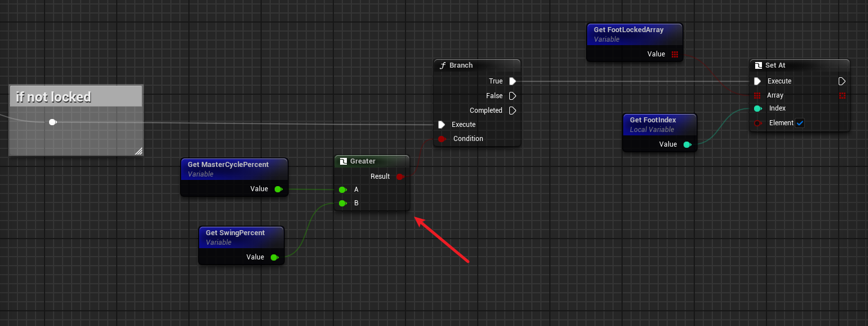Click the Index input pin on Set At
The image size is (868, 326).
(x=757, y=108)
